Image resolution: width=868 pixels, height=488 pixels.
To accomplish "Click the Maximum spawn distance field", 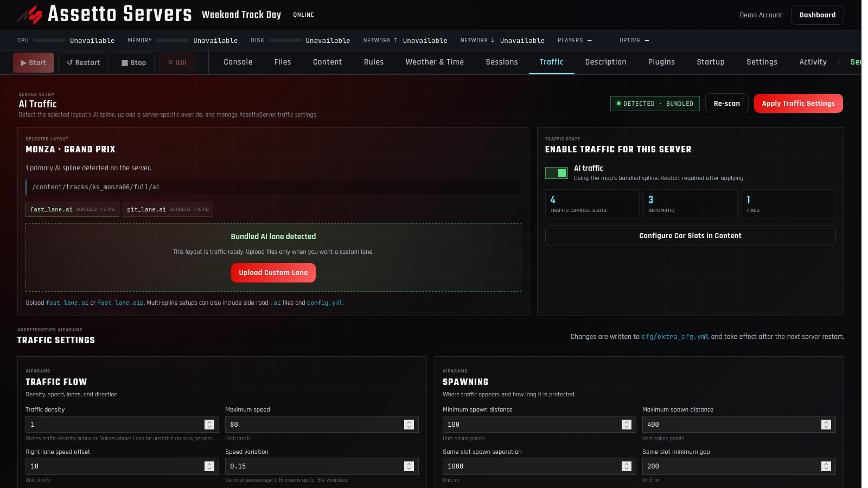I will click(x=739, y=425).
